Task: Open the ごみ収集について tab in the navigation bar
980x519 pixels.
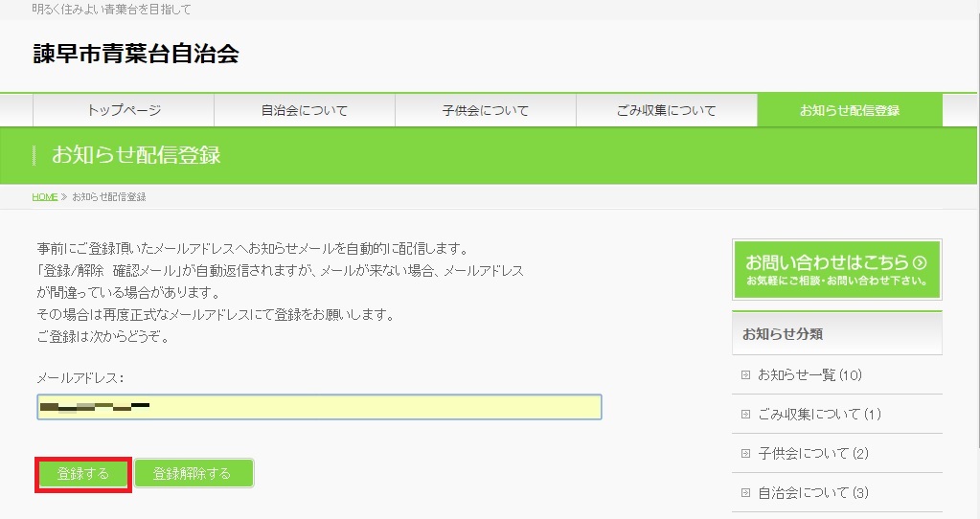Action: (666, 110)
